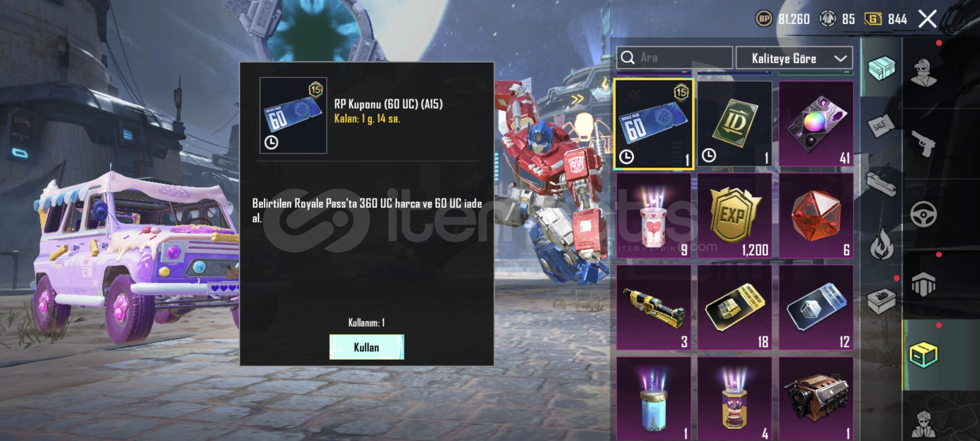The image size is (980, 441).
Task: Click the Ara search field
Action: click(x=674, y=58)
